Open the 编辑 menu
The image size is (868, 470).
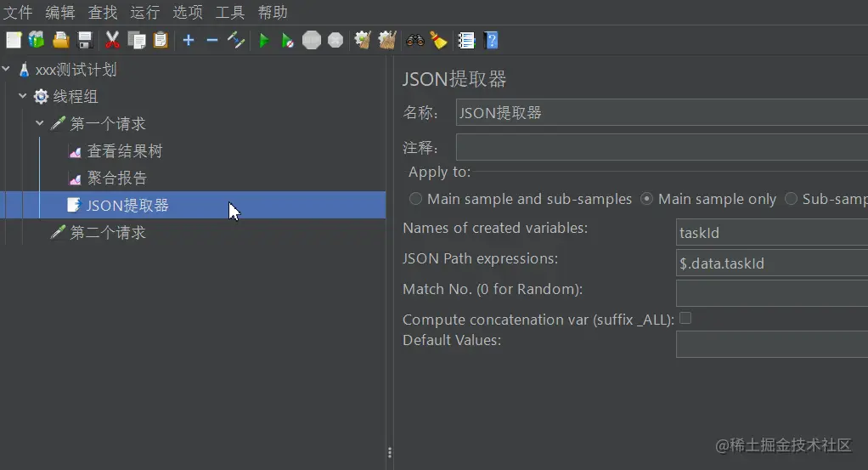pyautogui.click(x=59, y=12)
